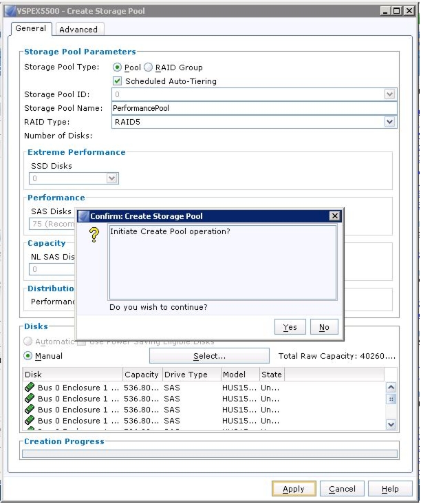Toggle the Scheduled Auto-Tiering checkbox

[117, 81]
